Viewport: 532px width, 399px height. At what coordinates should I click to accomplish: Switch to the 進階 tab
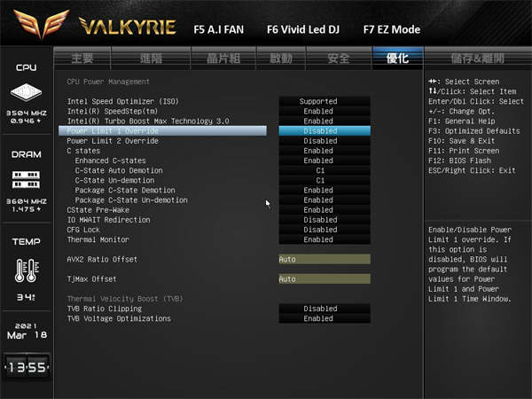[151, 59]
